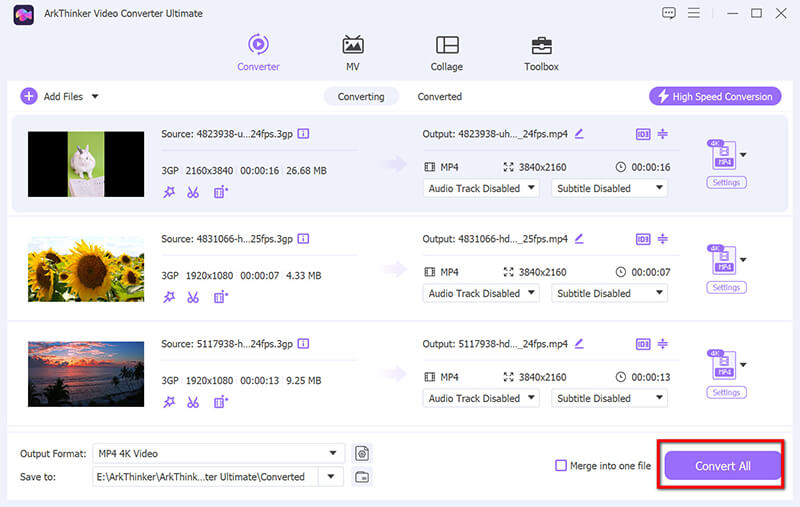
Task: Open the cut scissors tool for 4823938 video
Action: tap(193, 192)
